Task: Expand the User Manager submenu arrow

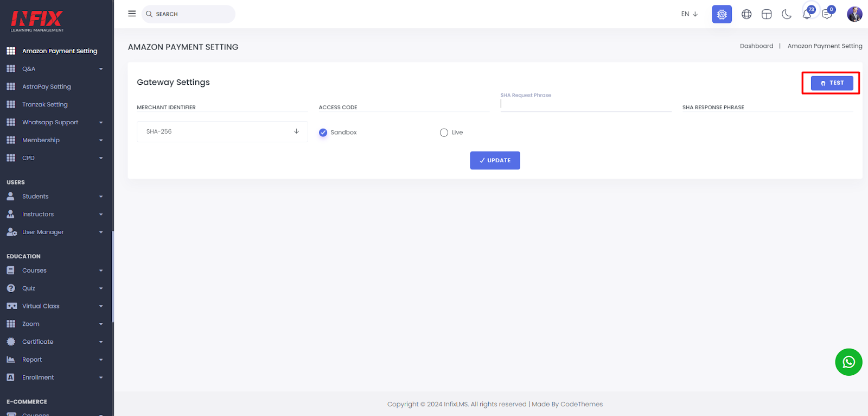Action: [x=101, y=232]
